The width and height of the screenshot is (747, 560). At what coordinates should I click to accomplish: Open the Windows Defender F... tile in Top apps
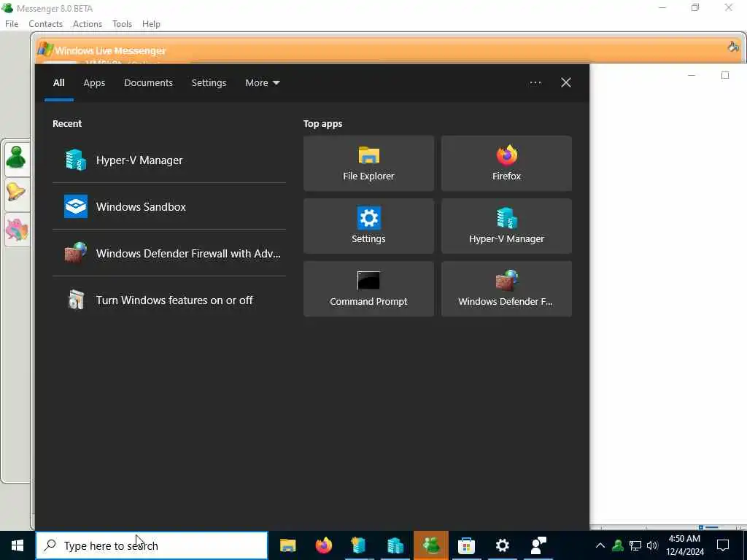(506, 289)
